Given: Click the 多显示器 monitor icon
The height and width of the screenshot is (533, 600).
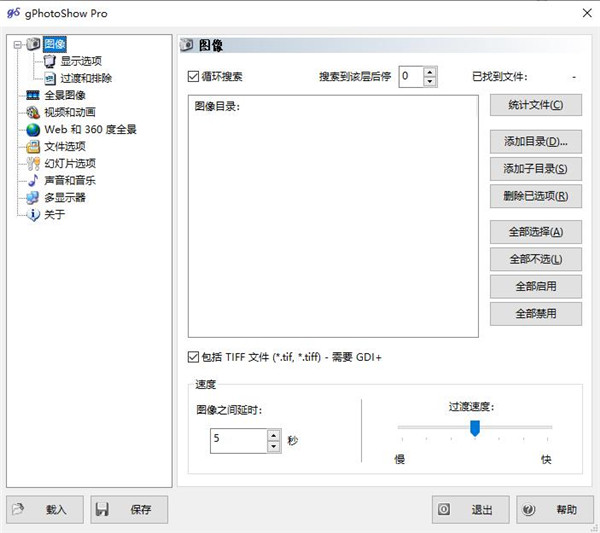Looking at the screenshot, I should click(33, 197).
